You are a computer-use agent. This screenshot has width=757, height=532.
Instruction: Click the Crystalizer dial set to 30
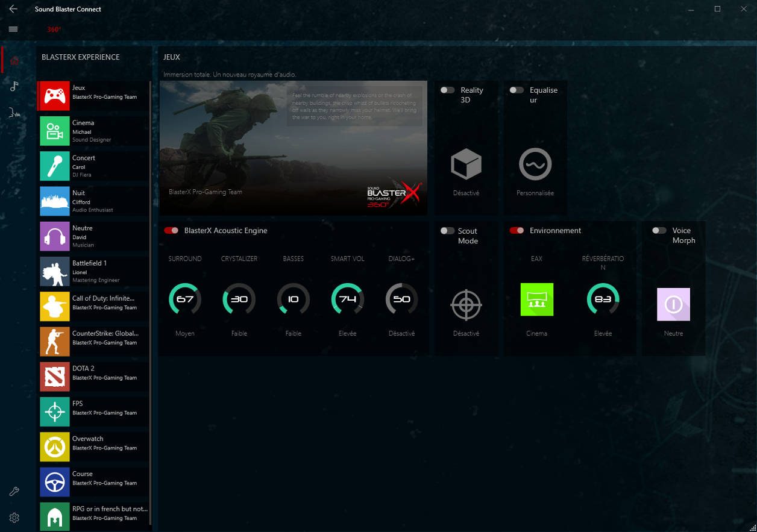(239, 299)
